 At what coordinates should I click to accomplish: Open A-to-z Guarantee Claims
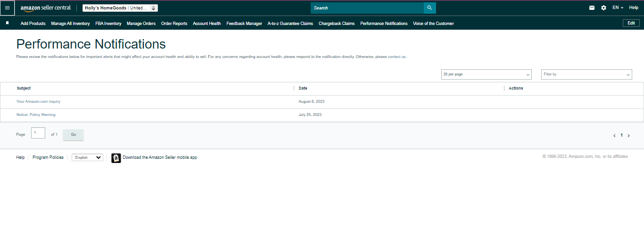tap(290, 24)
